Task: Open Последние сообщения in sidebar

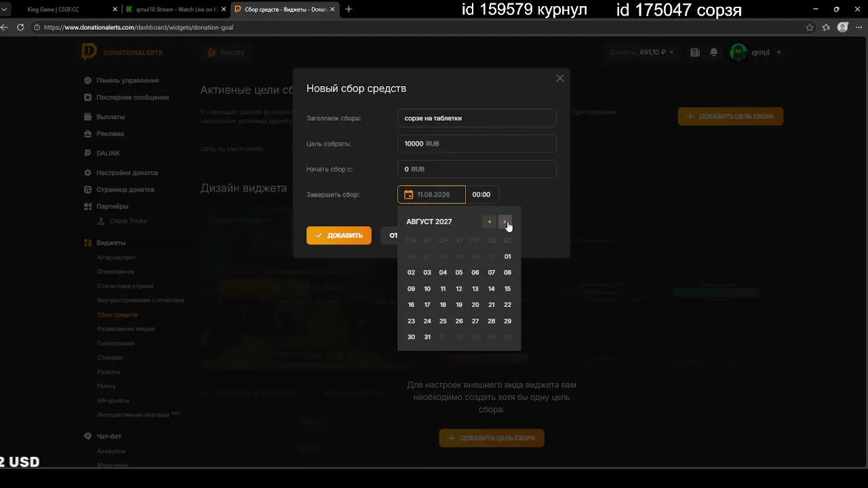Action: pos(132,98)
